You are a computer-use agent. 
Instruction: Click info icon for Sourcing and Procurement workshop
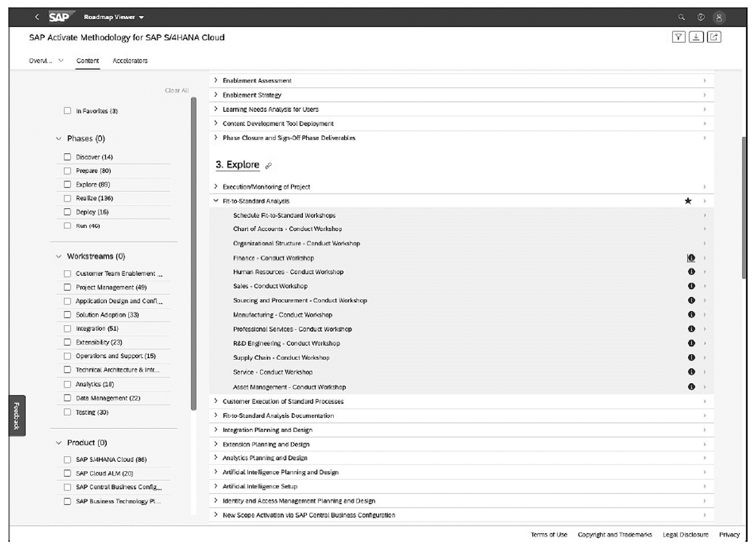pos(691,300)
